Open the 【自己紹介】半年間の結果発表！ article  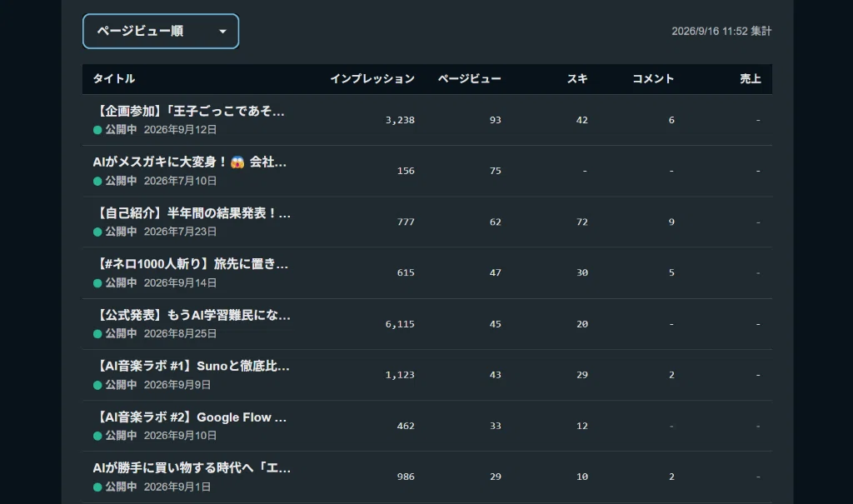(x=192, y=213)
